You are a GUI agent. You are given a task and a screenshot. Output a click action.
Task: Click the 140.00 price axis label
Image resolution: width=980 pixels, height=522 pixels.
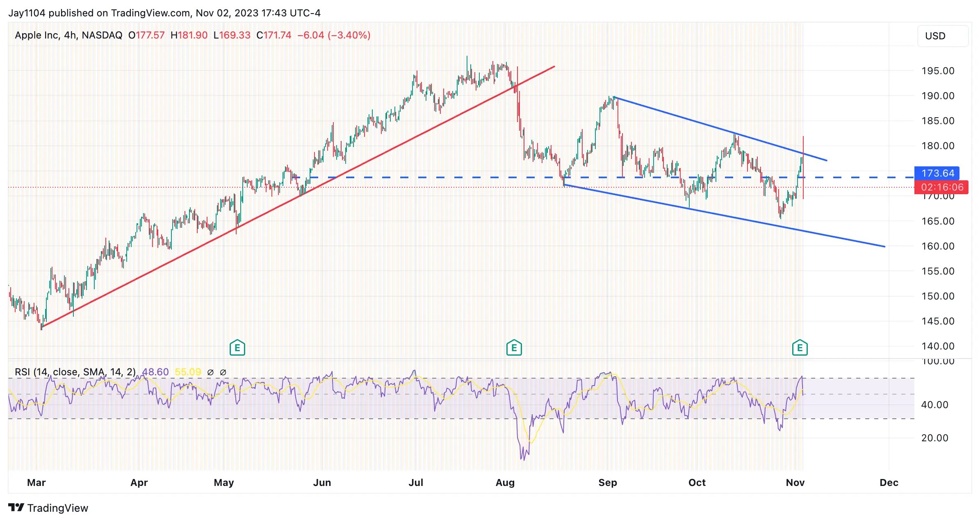[x=938, y=346]
